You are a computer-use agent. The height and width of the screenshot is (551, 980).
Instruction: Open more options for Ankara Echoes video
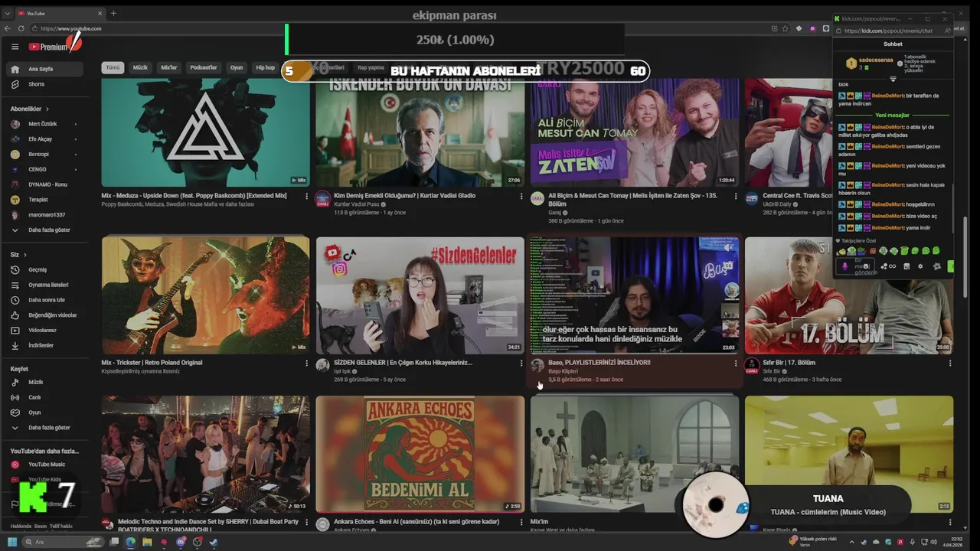521,522
